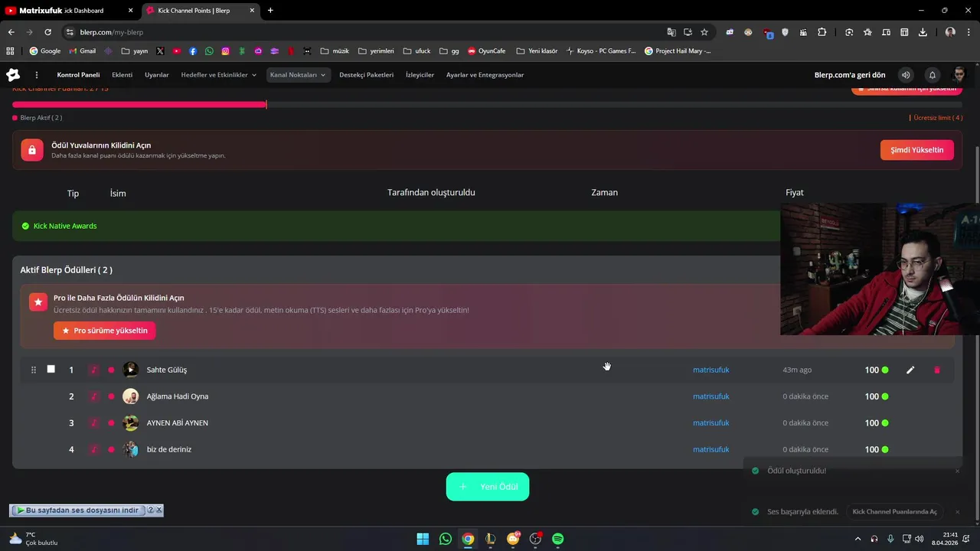
Task: Bookmark this page with the star icon
Action: coord(704,32)
